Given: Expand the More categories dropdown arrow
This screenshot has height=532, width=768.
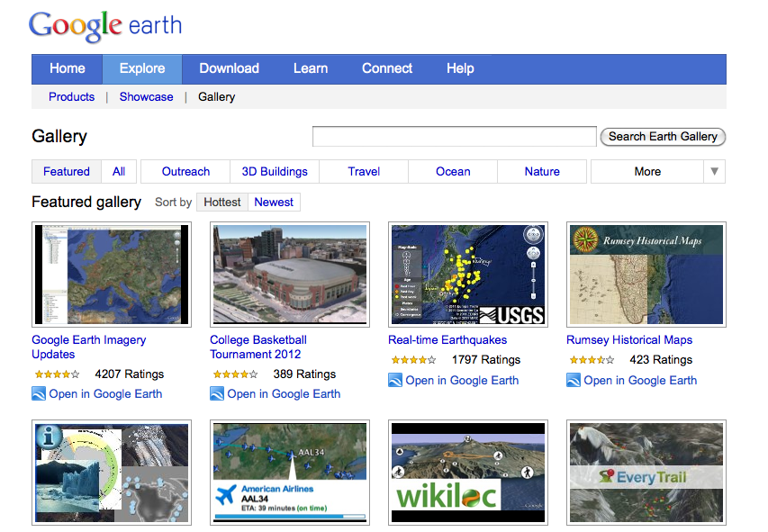Looking at the screenshot, I should [715, 171].
